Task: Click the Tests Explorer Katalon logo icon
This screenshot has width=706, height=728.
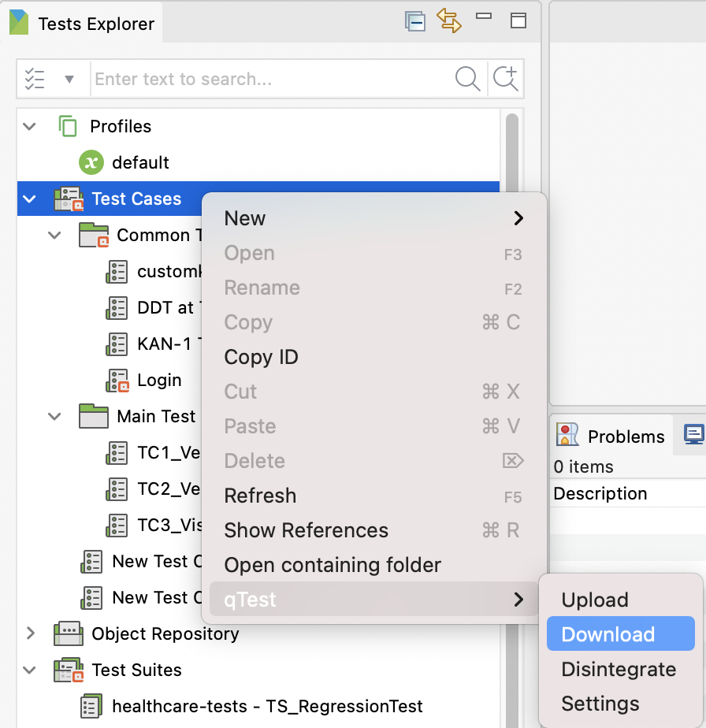Action: pyautogui.click(x=17, y=22)
